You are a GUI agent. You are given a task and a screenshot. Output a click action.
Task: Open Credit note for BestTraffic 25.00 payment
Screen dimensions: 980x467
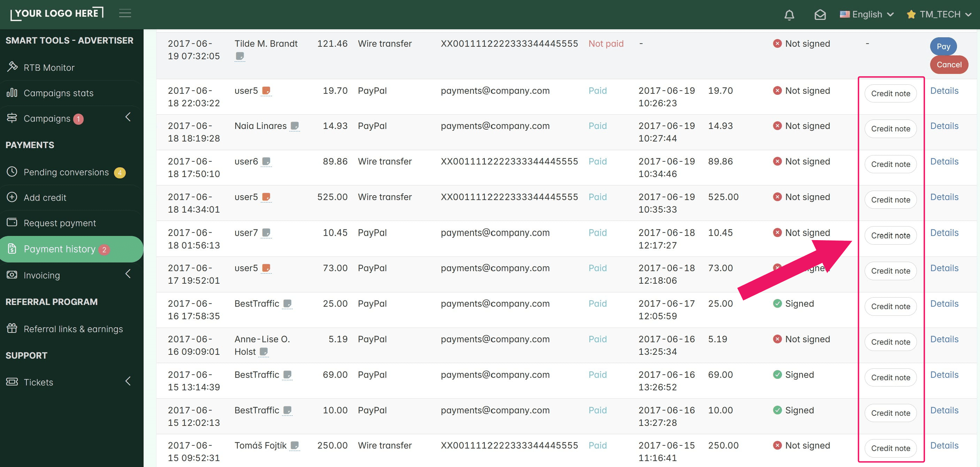[890, 307]
